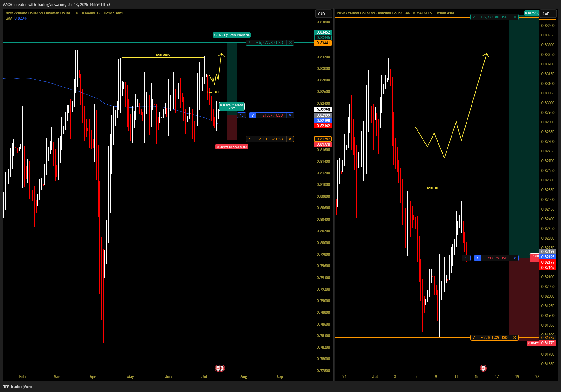The image size is (561, 392).
Task: Click the 0.81787 price tag on daily axis
Action: [x=323, y=139]
